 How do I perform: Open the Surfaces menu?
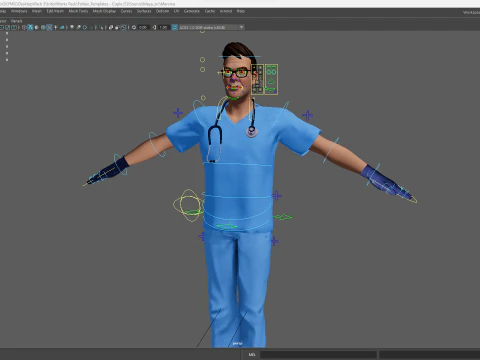144,11
